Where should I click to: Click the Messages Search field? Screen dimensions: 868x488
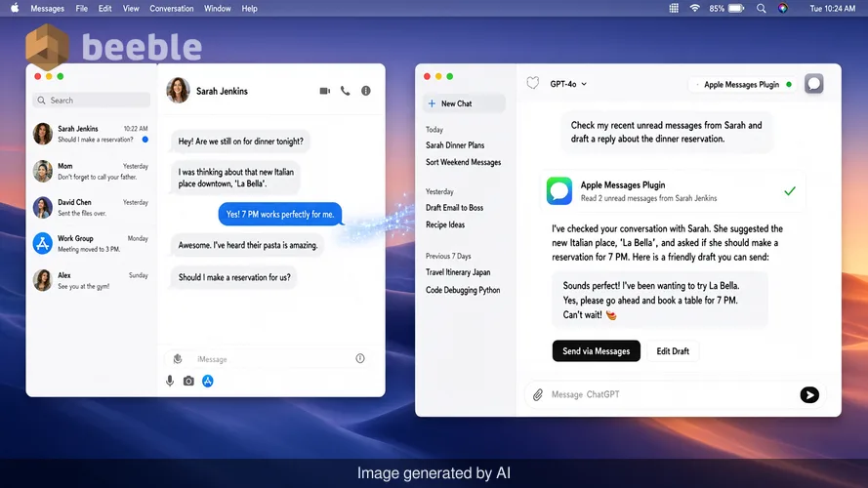click(x=92, y=101)
